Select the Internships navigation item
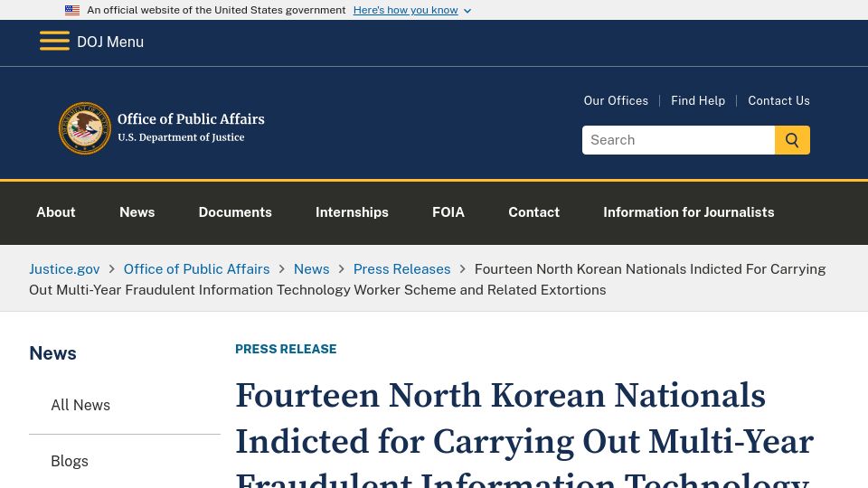This screenshot has width=868, height=488. click(352, 212)
